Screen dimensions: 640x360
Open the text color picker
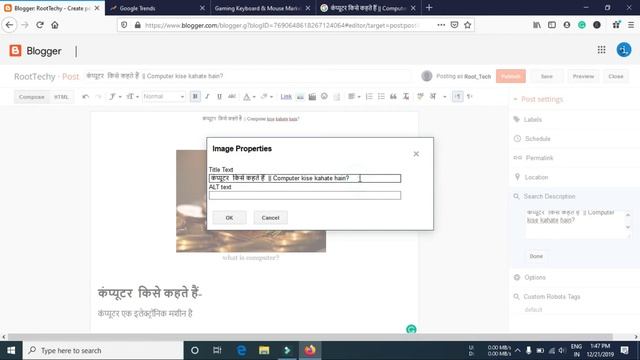click(x=249, y=97)
